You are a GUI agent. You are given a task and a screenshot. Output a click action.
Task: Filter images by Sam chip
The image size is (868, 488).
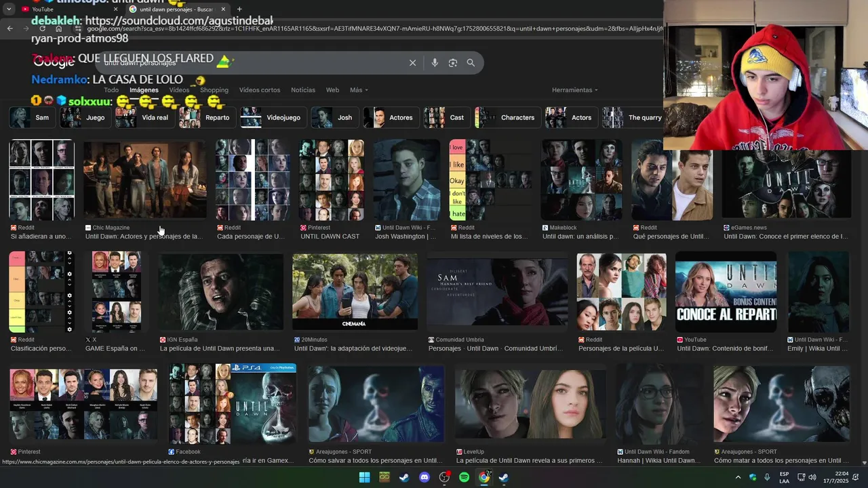[32, 117]
